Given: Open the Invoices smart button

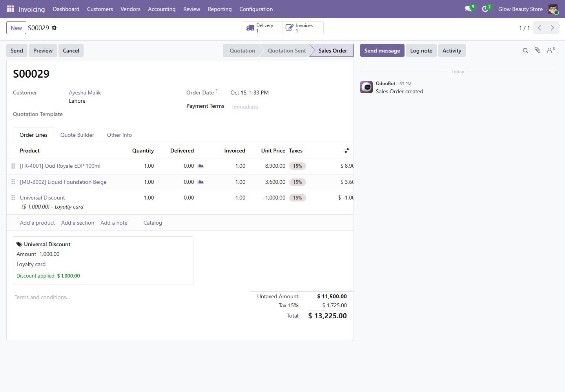Looking at the screenshot, I should point(303,28).
